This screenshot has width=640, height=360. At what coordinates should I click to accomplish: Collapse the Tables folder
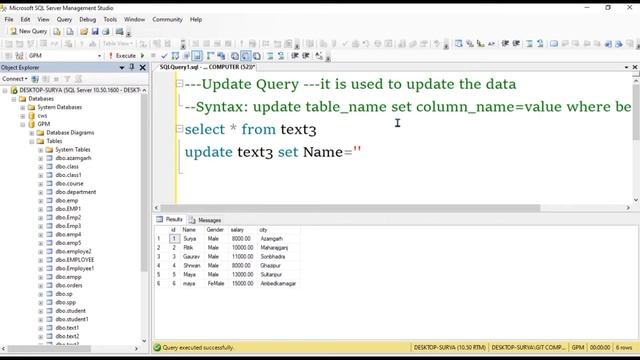[32, 141]
